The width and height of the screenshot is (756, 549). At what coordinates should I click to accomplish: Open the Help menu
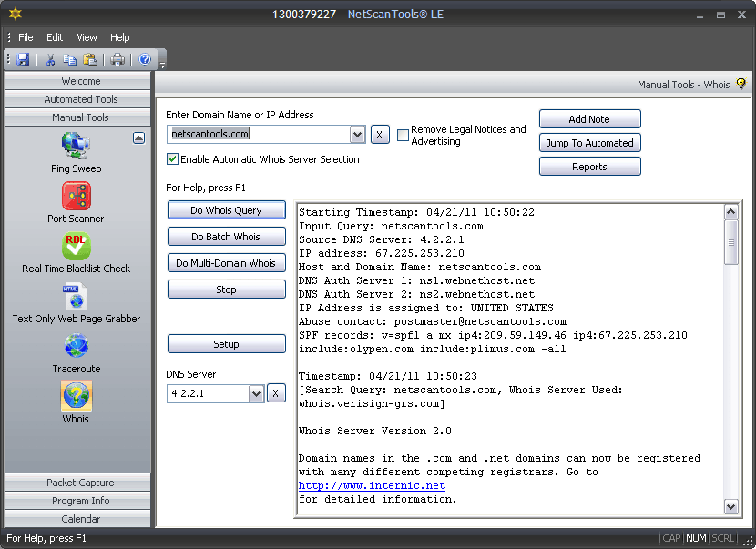tap(119, 37)
